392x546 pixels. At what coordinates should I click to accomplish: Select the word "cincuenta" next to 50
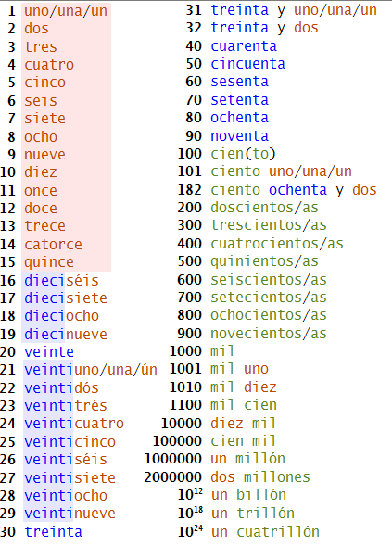tap(247, 64)
